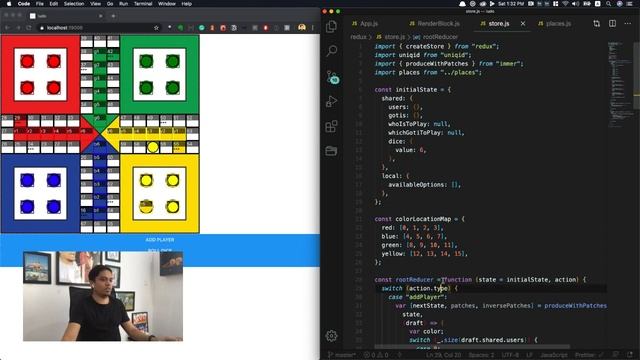Click the clock showing Sat 1:32 PM
Image resolution: width=640 pixels, height=360 pixels.
pyautogui.click(x=511, y=4)
